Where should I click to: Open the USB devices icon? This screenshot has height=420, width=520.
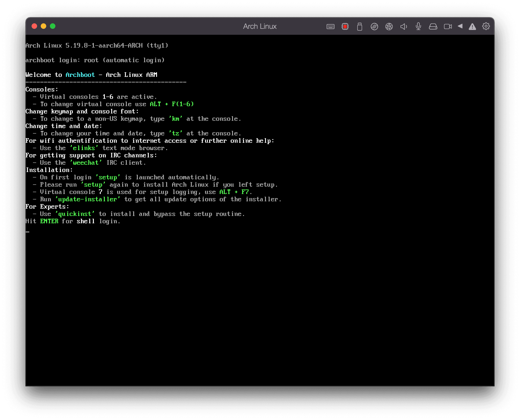(x=360, y=26)
